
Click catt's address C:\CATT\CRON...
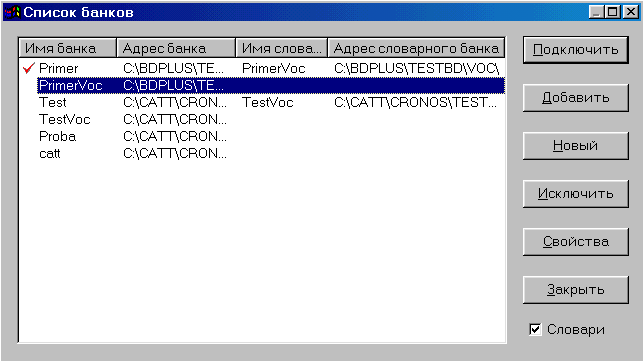coord(175,153)
